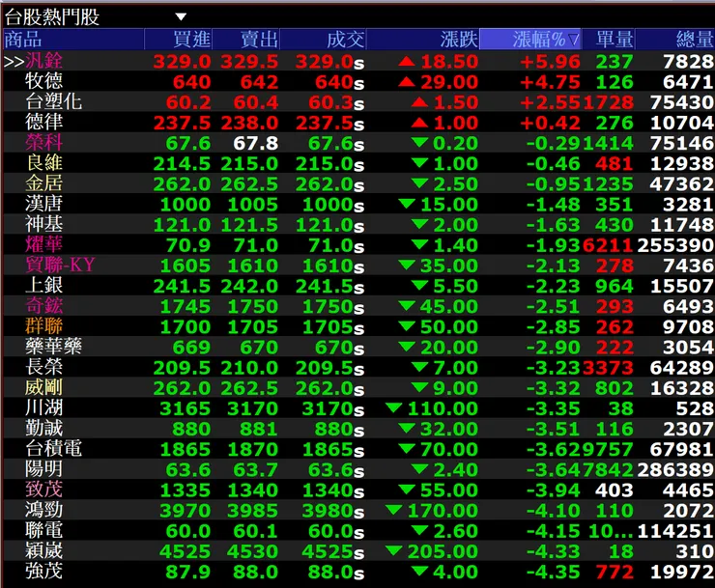Select the 漢唐 stock name
The width and height of the screenshot is (715, 588).
[x=43, y=204]
